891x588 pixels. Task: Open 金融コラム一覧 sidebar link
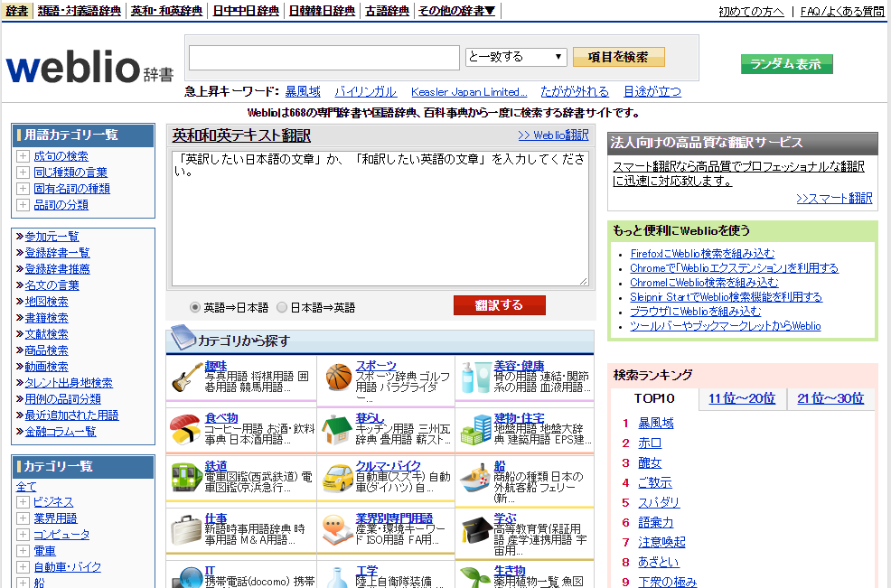pyautogui.click(x=61, y=432)
